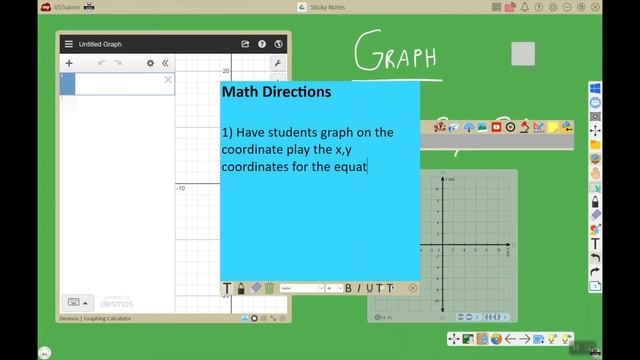Open the Desmos hamburger menu
This screenshot has height=360, width=640.
(69, 44)
